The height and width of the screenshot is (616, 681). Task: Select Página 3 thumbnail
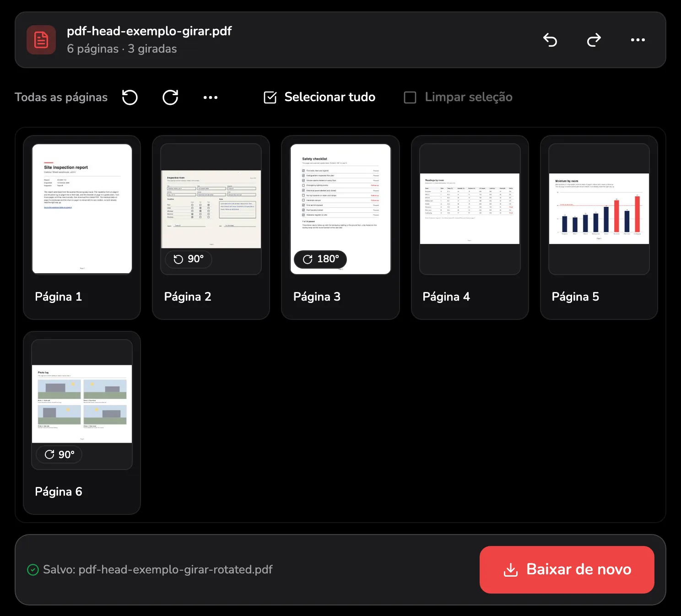pos(340,209)
